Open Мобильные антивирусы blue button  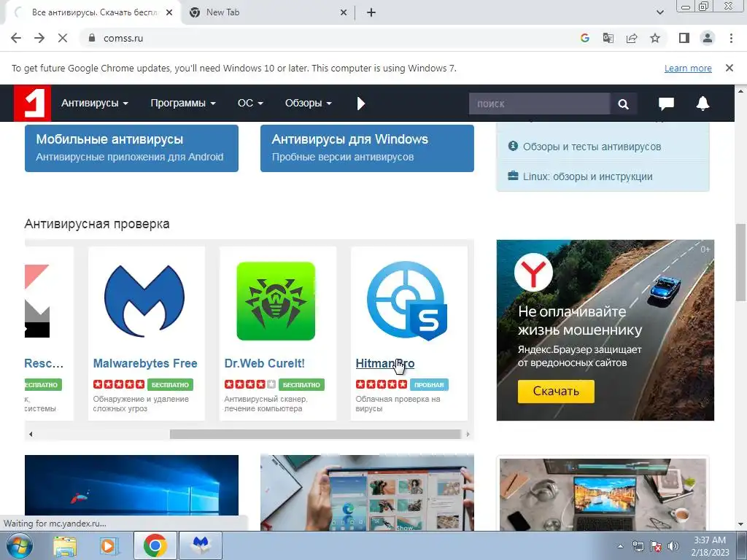pyautogui.click(x=131, y=148)
